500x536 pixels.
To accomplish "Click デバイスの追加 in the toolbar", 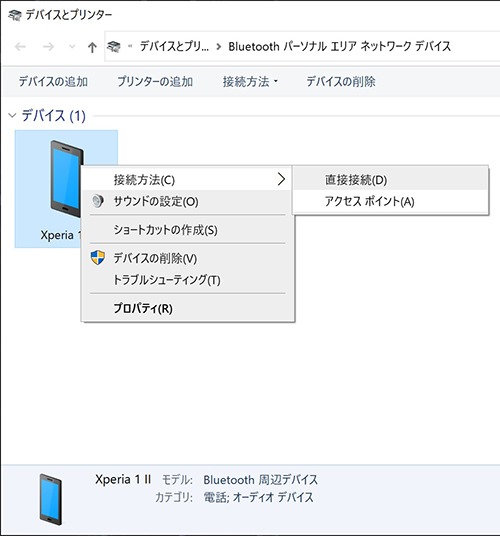I will click(53, 82).
